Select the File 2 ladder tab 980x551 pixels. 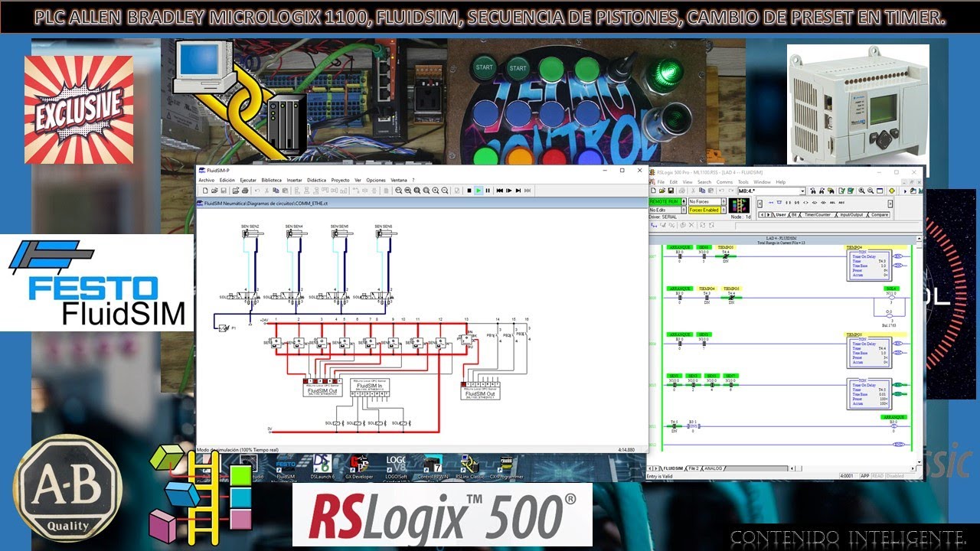pyautogui.click(x=694, y=468)
